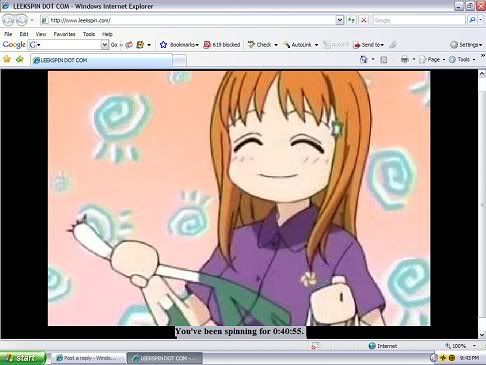Open the Page dropdown menu
Image resolution: width=486 pixels, height=365 pixels.
click(432, 60)
